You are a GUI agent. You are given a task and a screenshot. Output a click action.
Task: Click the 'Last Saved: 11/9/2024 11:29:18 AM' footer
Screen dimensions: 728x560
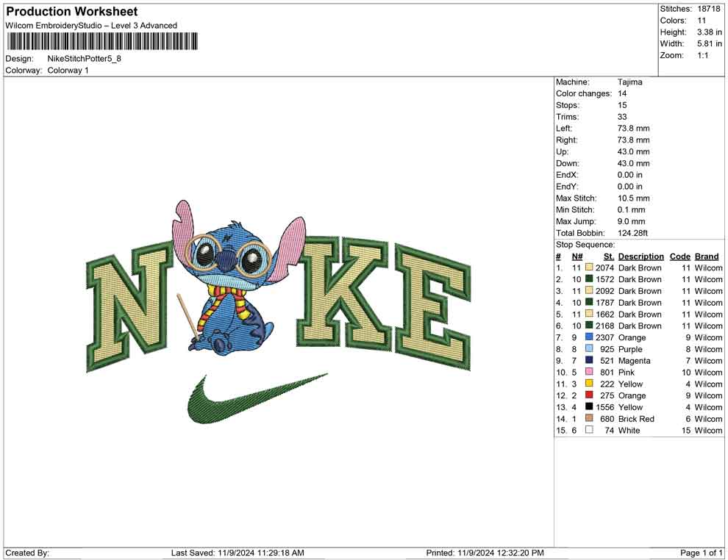pyautogui.click(x=238, y=553)
